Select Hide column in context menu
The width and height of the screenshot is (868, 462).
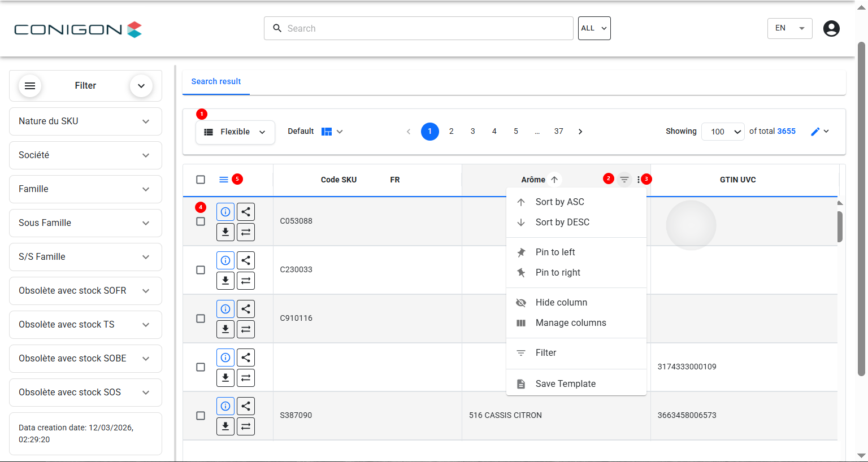(x=561, y=303)
